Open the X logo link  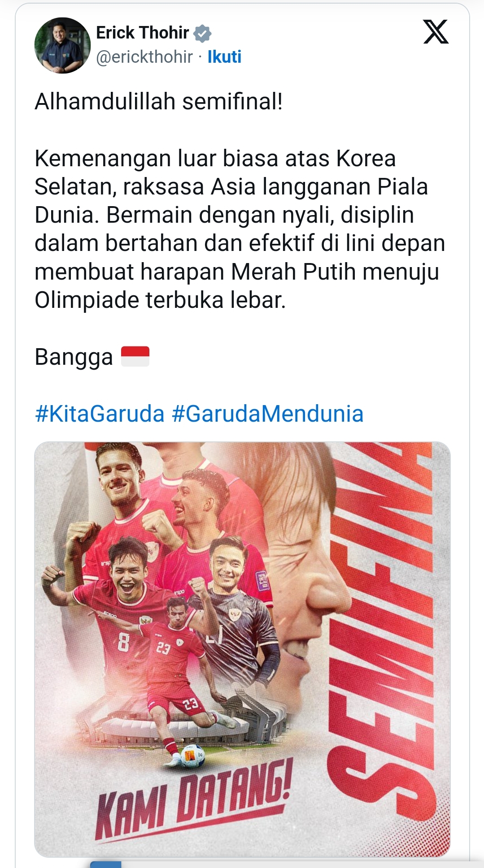click(x=436, y=32)
